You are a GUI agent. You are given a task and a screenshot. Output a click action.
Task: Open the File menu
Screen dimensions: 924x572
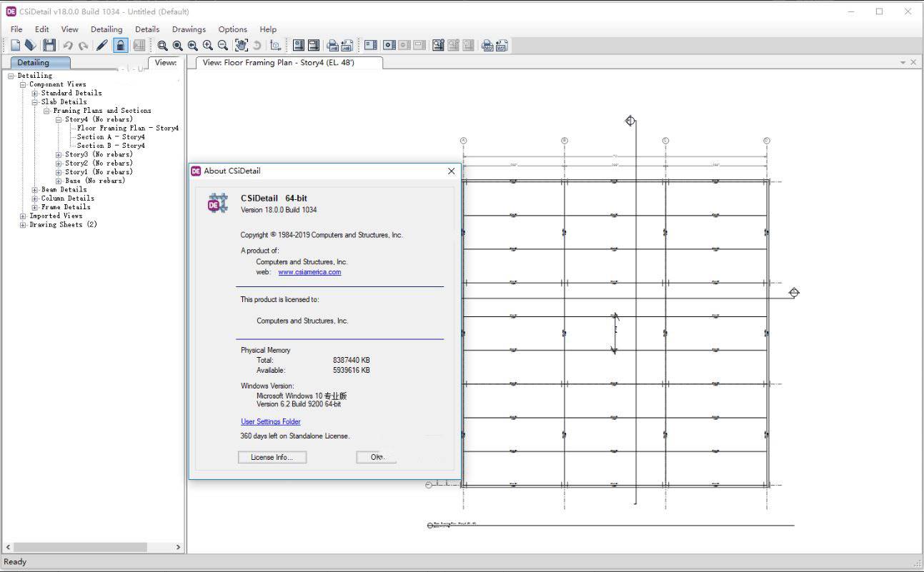pyautogui.click(x=16, y=29)
